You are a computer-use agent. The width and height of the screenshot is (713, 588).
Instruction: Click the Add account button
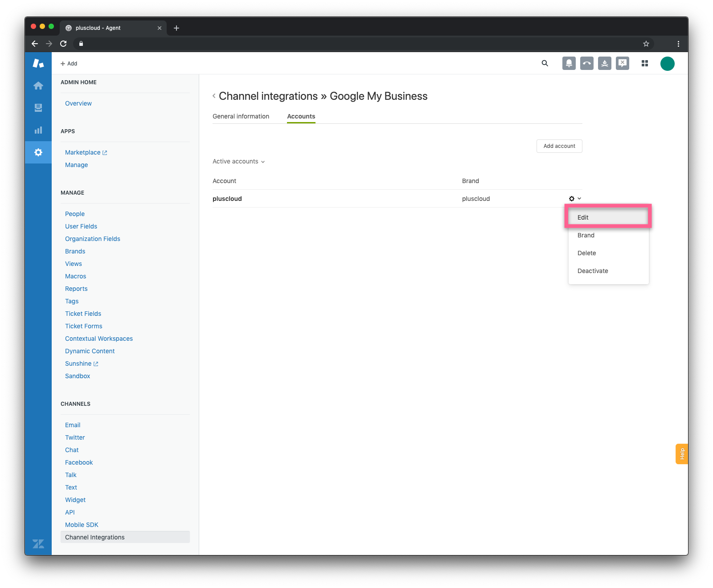(x=559, y=146)
